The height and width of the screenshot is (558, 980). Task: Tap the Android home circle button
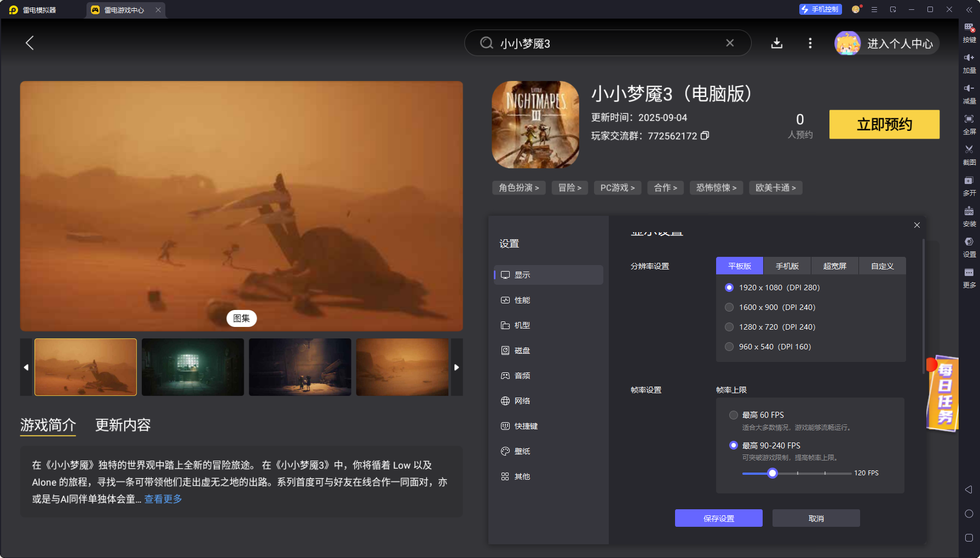pos(969,514)
